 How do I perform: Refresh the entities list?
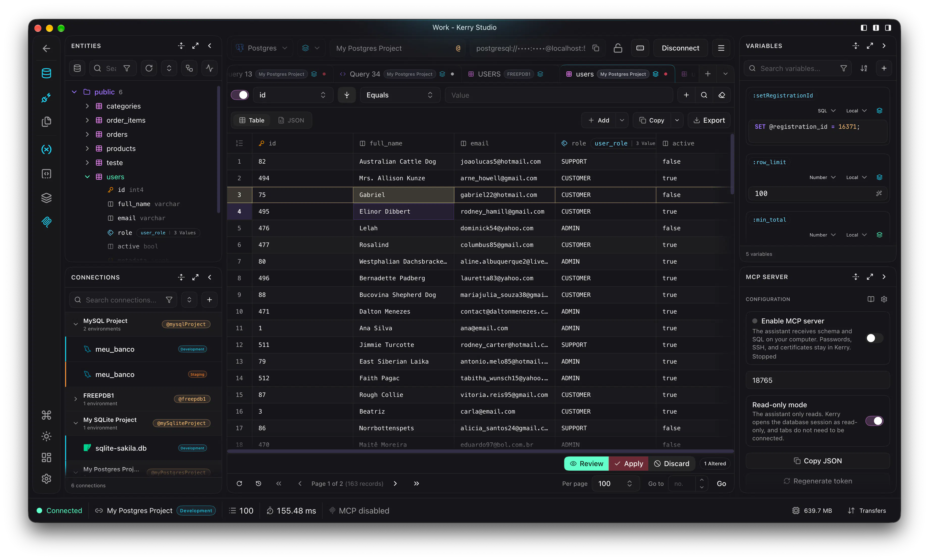pyautogui.click(x=149, y=68)
